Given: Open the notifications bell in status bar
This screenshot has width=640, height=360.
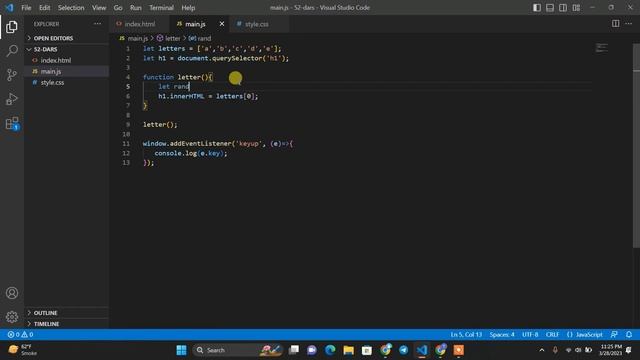Looking at the screenshot, I should pos(629,334).
